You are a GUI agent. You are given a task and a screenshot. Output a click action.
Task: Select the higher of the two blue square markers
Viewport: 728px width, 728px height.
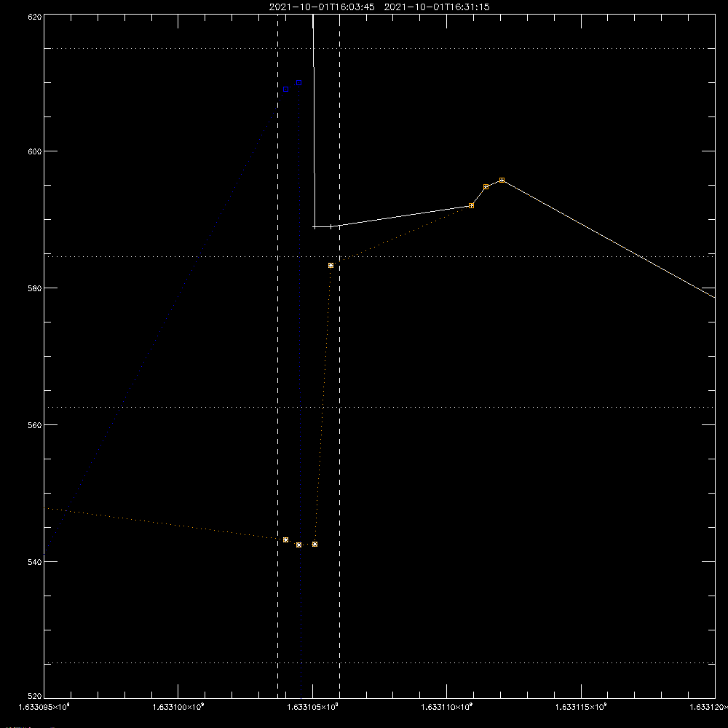[299, 83]
